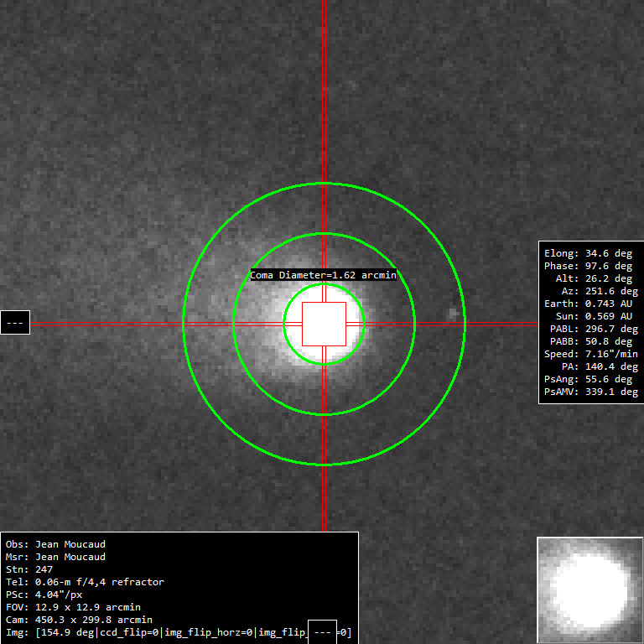The height and width of the screenshot is (644, 644).
Task: Click the Obs: Jean Moucaud line
Action: pos(55,544)
